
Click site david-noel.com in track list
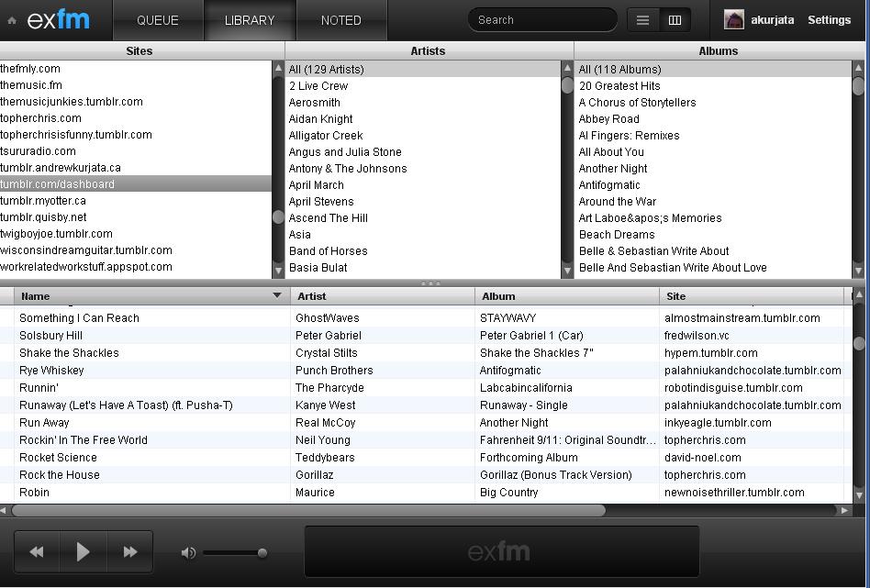[703, 458]
